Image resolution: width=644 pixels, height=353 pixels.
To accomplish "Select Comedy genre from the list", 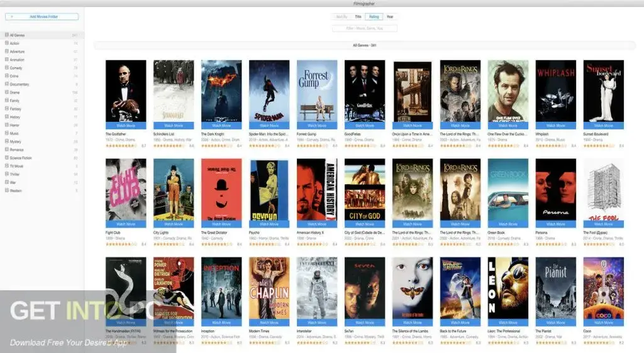I will pyautogui.click(x=16, y=68).
